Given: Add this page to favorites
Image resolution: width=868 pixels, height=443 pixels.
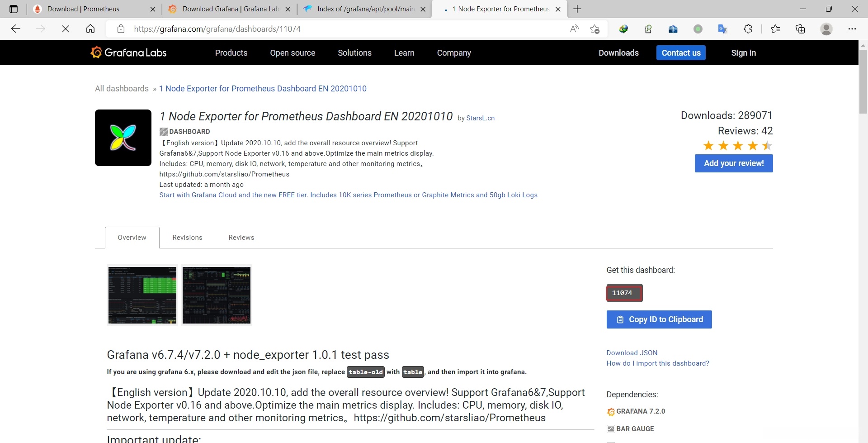Looking at the screenshot, I should click(594, 29).
